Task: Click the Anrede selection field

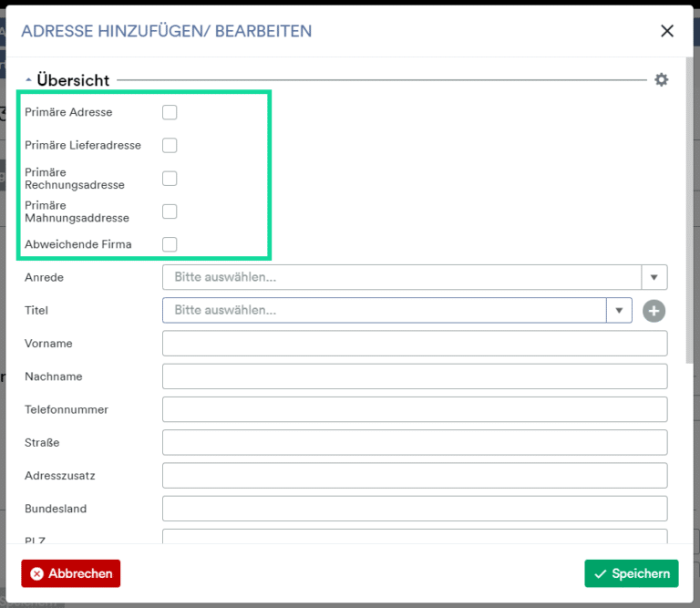Action: tap(401, 277)
